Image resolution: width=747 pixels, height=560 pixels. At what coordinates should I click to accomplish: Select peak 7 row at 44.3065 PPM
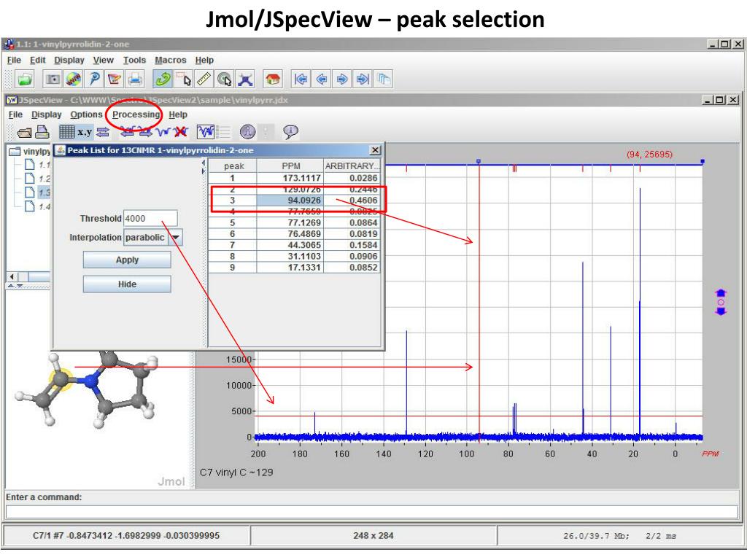click(x=294, y=245)
